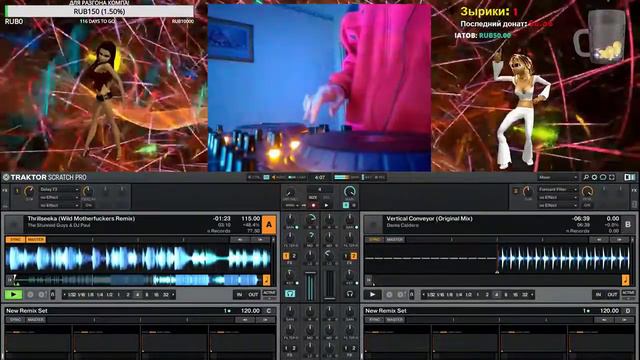
Task: Toggle SYNC on Deck B
Action: coord(374,240)
